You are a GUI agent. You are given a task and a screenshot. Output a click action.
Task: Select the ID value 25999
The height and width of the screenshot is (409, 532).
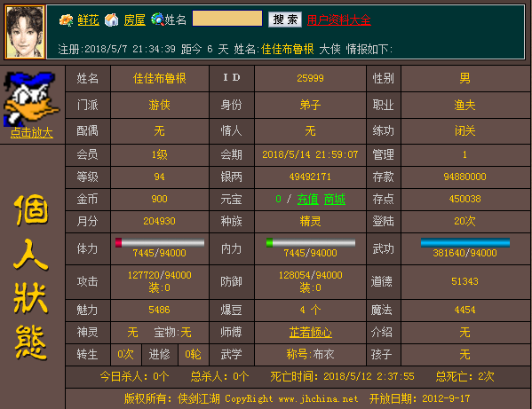click(311, 78)
